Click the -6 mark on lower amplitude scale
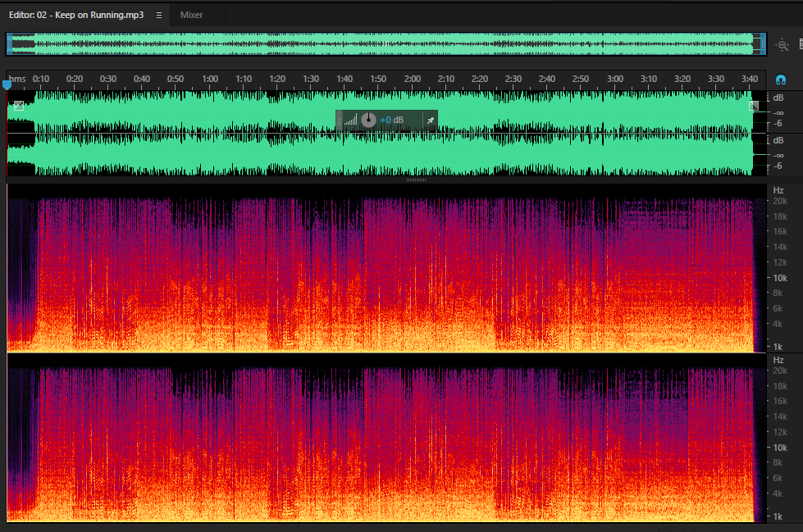The height and width of the screenshot is (532, 803). click(x=778, y=166)
